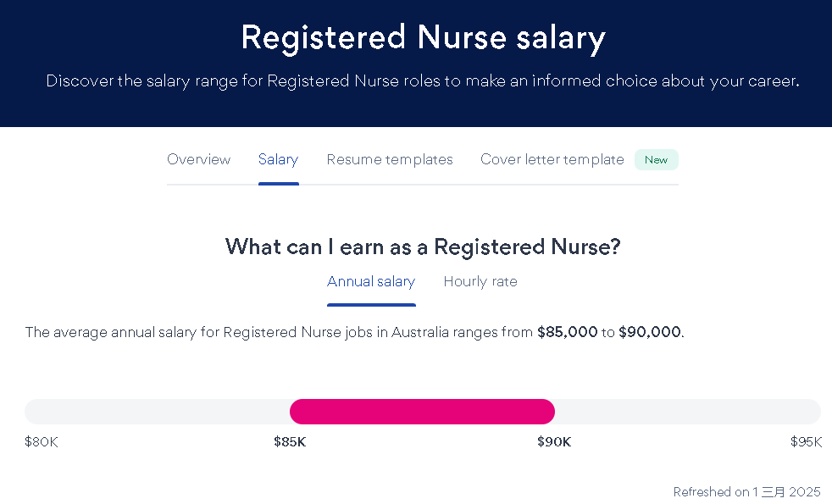This screenshot has width=832, height=504.
Task: Click the $95K scale label
Action: pos(806,442)
